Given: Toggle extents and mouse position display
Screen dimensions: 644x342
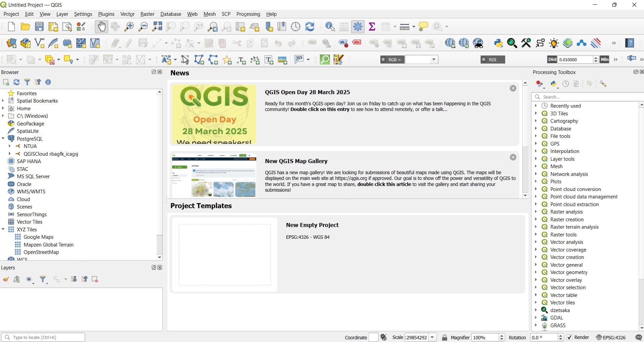Looking at the screenshot, I should coord(384,337).
